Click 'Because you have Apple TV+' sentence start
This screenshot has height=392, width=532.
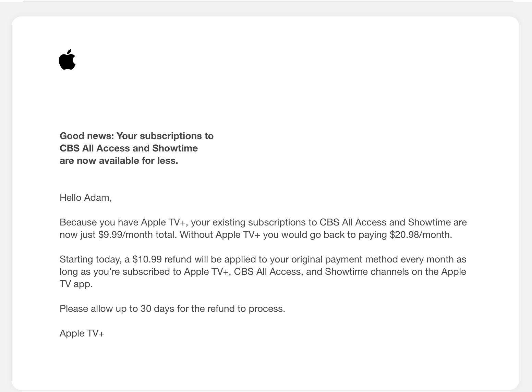(x=123, y=222)
